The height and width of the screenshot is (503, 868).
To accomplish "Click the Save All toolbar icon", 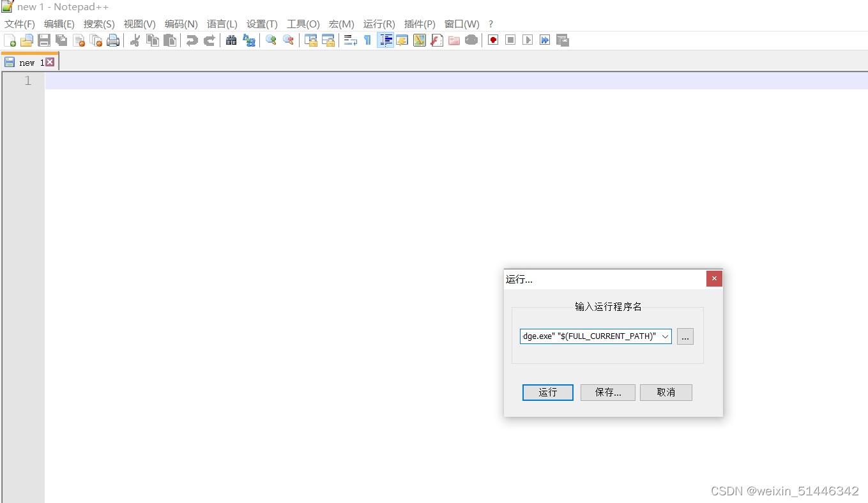I will tap(61, 40).
